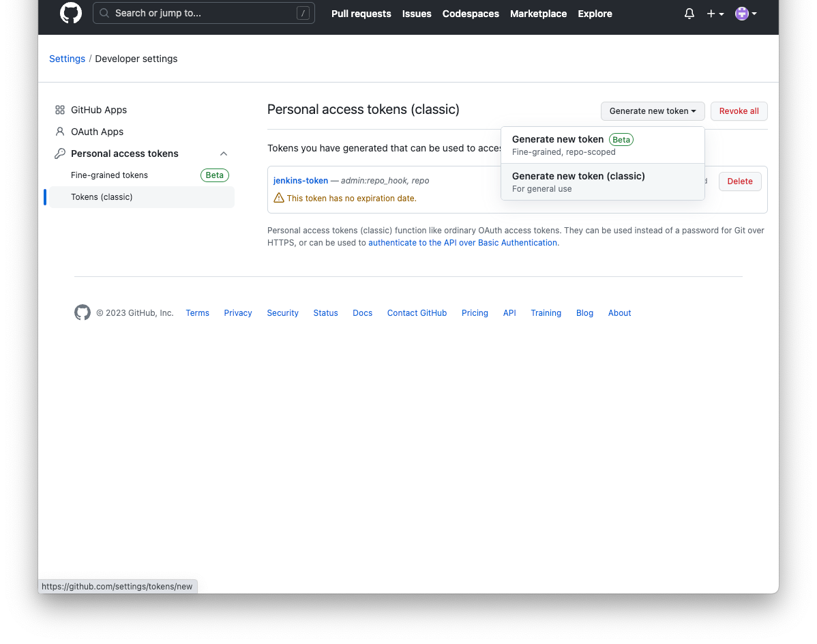This screenshot has width=817, height=644.
Task: Click Revoke all button
Action: pyautogui.click(x=739, y=111)
